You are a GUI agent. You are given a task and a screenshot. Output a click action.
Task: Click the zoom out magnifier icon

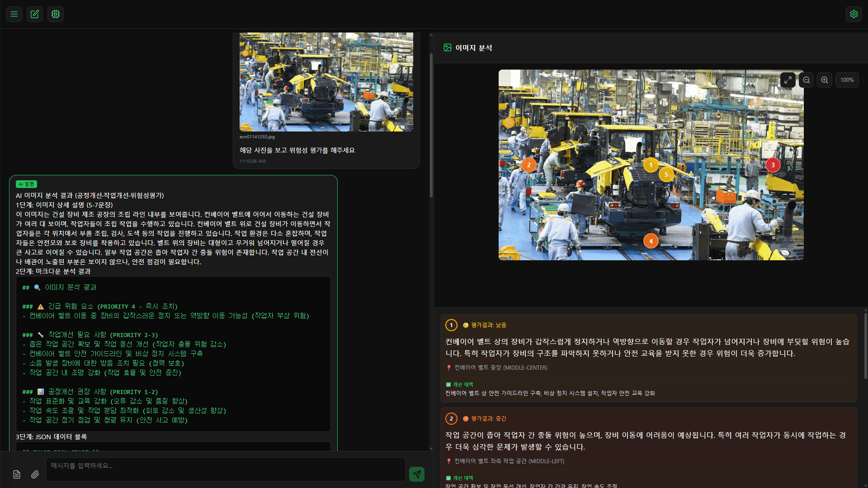click(806, 80)
